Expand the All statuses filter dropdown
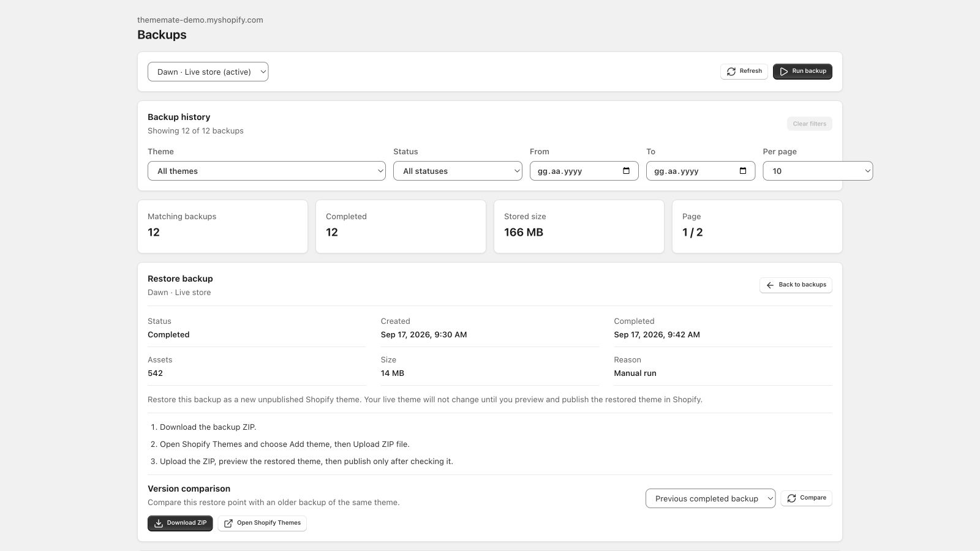Screen dimensions: 980x551 click(x=458, y=171)
